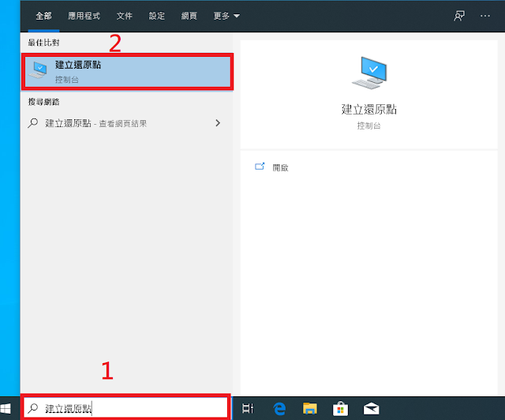Click the search magnifier icon in taskbar box
This screenshot has width=505, height=420.
33,408
